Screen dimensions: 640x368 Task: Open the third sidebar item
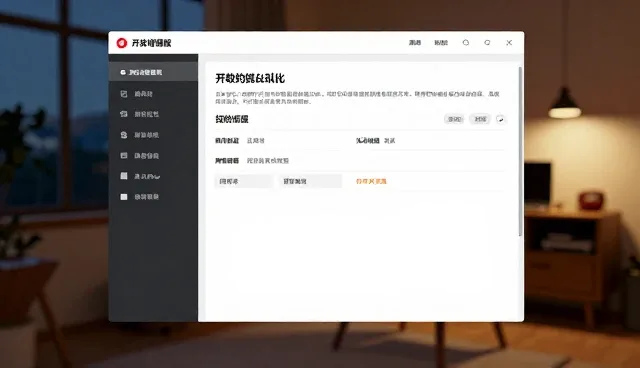click(153, 114)
